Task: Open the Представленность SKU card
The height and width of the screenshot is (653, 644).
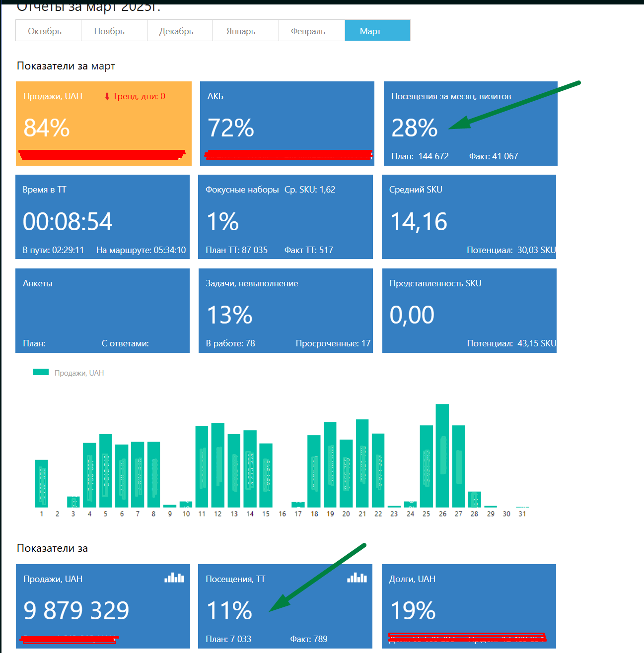Action: [469, 311]
